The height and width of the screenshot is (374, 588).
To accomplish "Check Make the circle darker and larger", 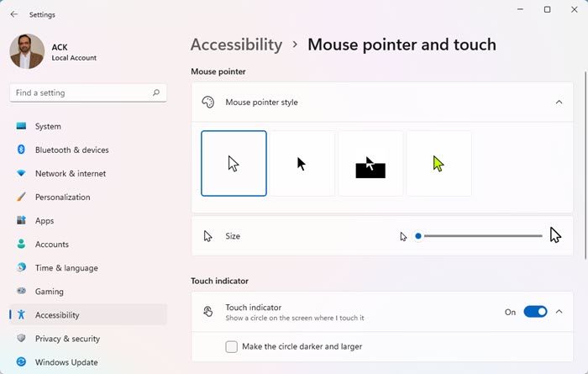I will click(232, 346).
